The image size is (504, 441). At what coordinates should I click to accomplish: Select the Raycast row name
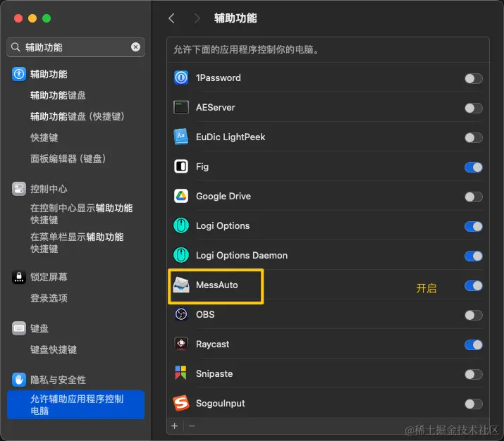click(x=212, y=344)
